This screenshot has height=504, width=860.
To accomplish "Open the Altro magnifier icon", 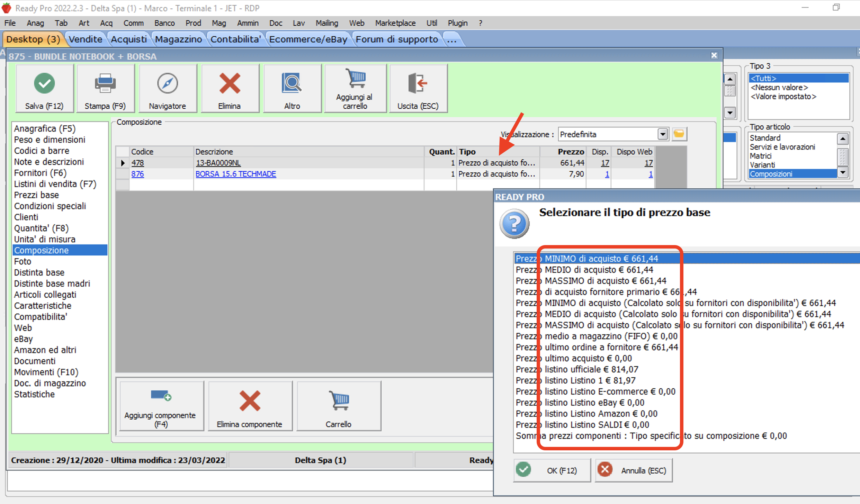I will pos(292,83).
